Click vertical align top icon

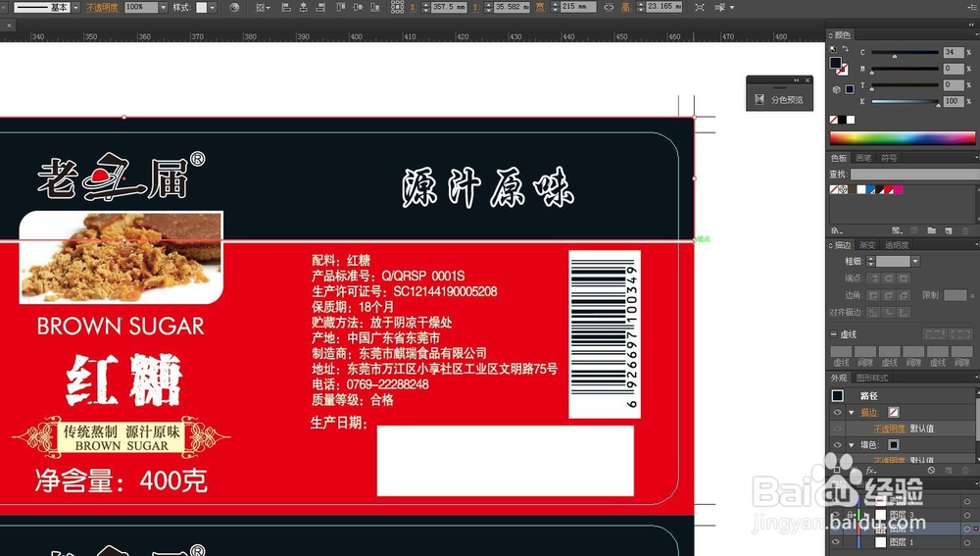[341, 8]
